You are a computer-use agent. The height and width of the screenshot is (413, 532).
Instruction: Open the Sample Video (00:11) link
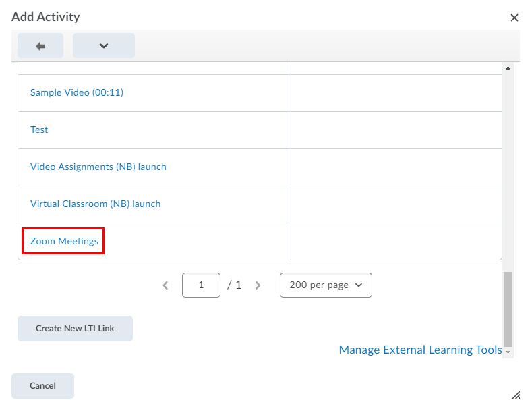point(77,93)
